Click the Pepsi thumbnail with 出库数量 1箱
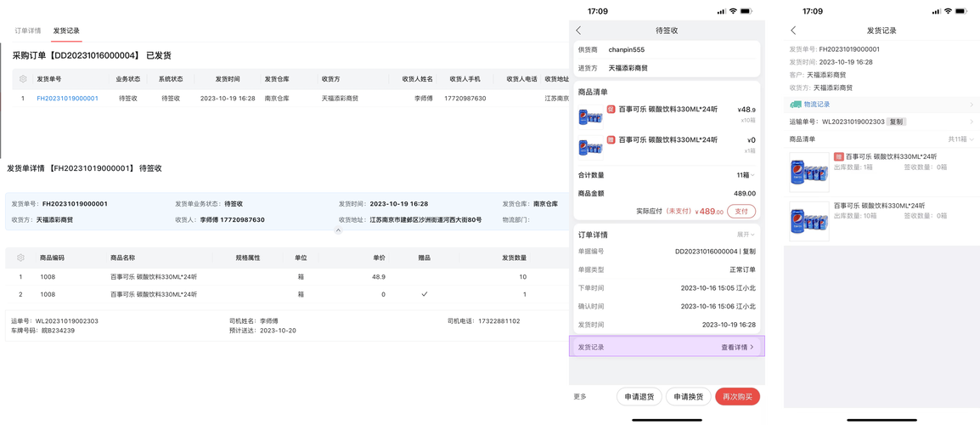 tap(808, 173)
